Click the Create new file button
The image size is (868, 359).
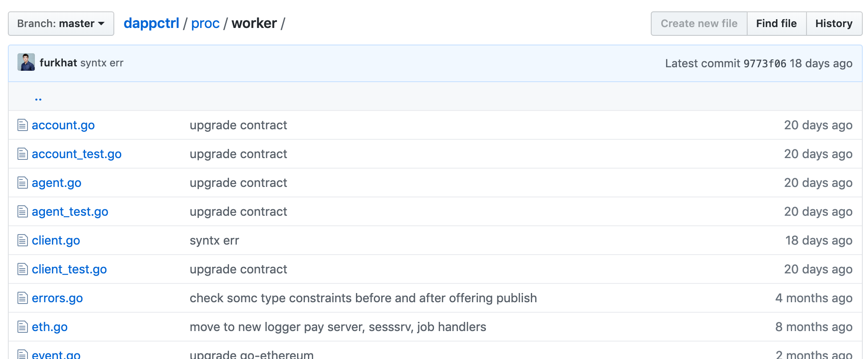tap(699, 24)
